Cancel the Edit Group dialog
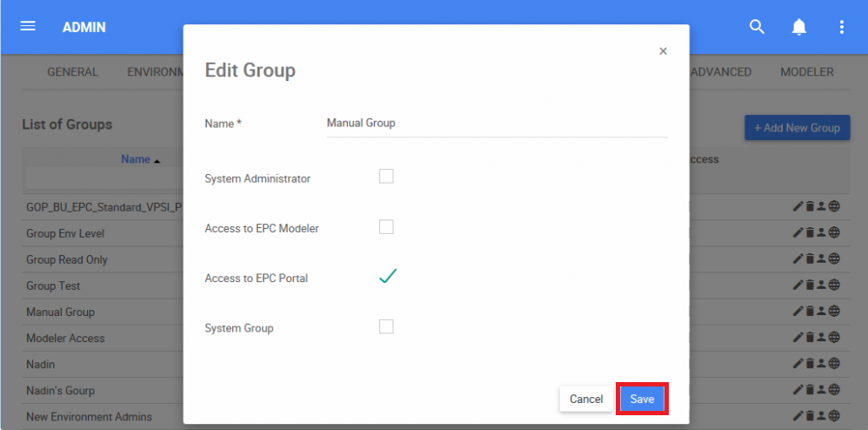868x430 pixels. 585,399
